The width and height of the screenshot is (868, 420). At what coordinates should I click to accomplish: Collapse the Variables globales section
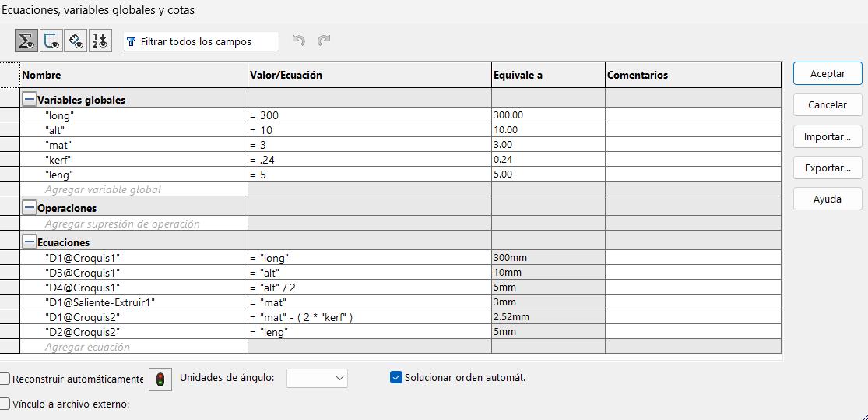[30, 100]
